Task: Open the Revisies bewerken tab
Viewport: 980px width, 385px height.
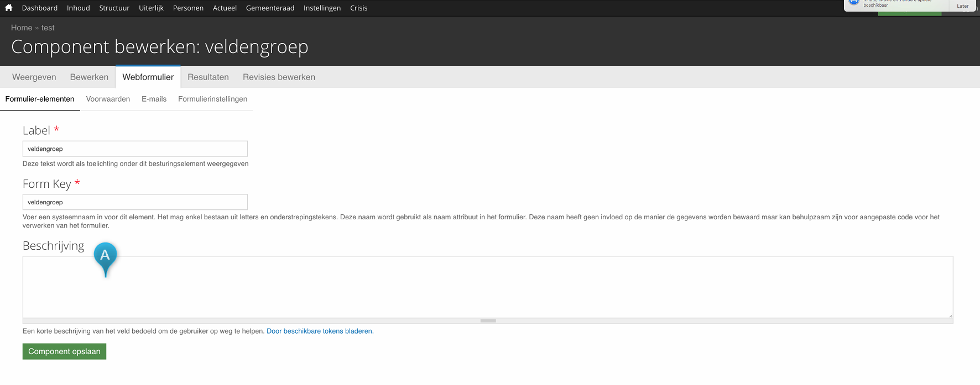Action: pos(279,77)
